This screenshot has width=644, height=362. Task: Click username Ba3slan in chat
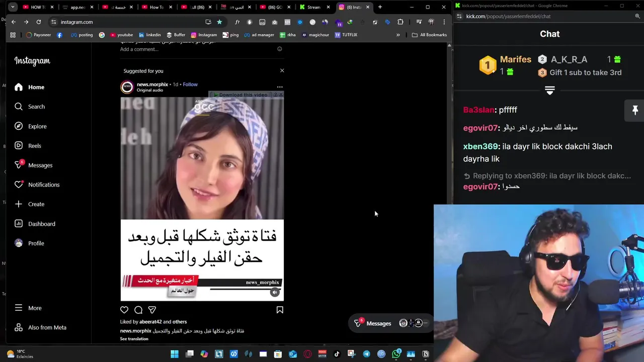(479, 110)
